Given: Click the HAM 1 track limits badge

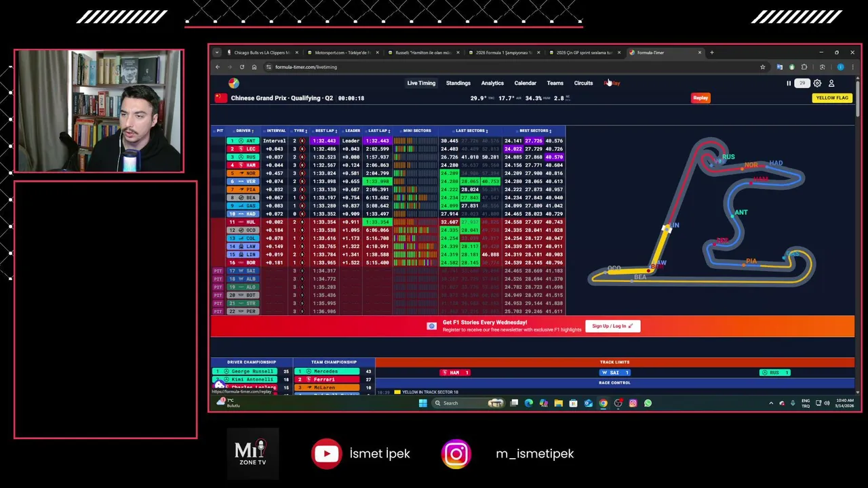Looking at the screenshot, I should (x=454, y=373).
